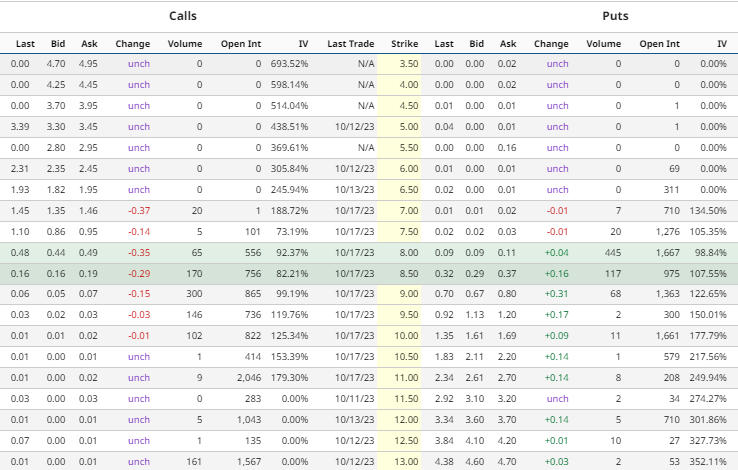The image size is (738, 470).
Task: Click put bid value 1.13
Action: [x=474, y=315]
